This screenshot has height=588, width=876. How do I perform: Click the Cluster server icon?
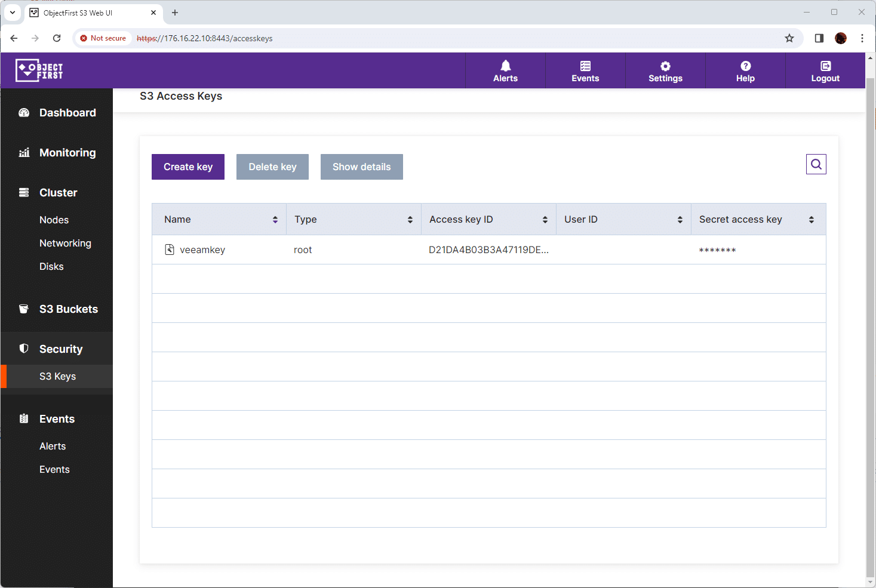(x=24, y=193)
